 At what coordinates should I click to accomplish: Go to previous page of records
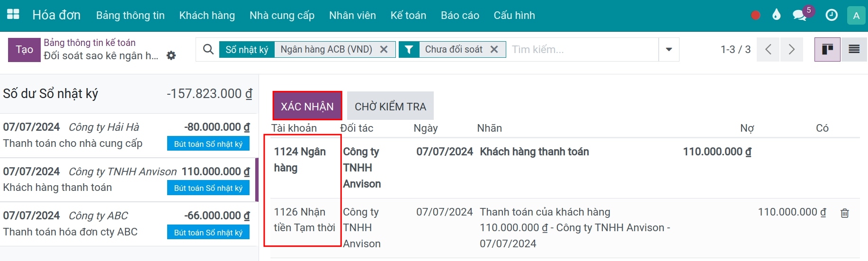coord(768,49)
